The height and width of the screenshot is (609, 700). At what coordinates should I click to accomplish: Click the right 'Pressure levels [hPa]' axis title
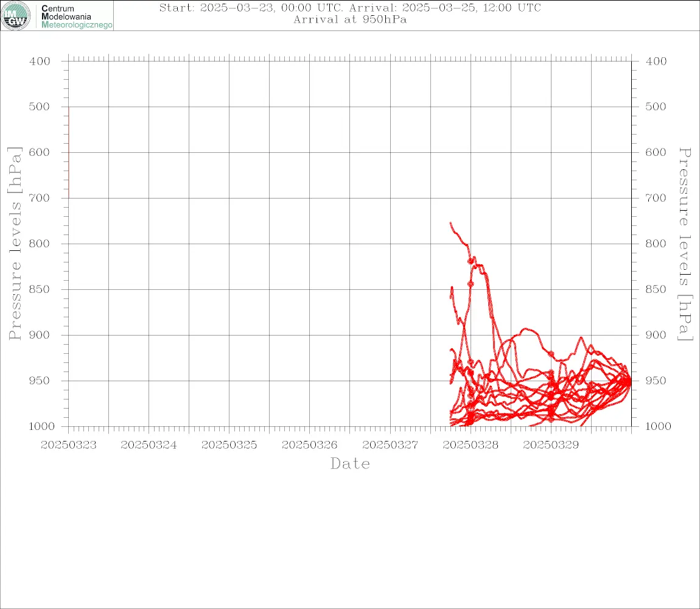(685, 244)
